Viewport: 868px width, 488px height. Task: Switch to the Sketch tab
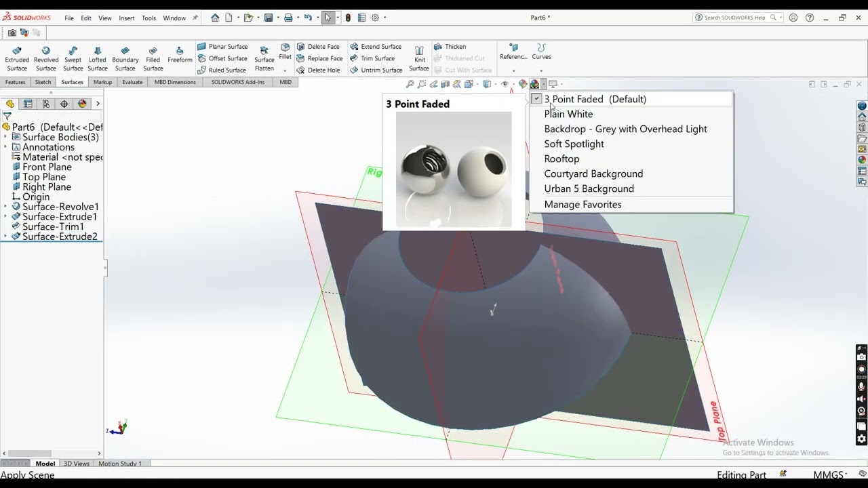coord(43,82)
